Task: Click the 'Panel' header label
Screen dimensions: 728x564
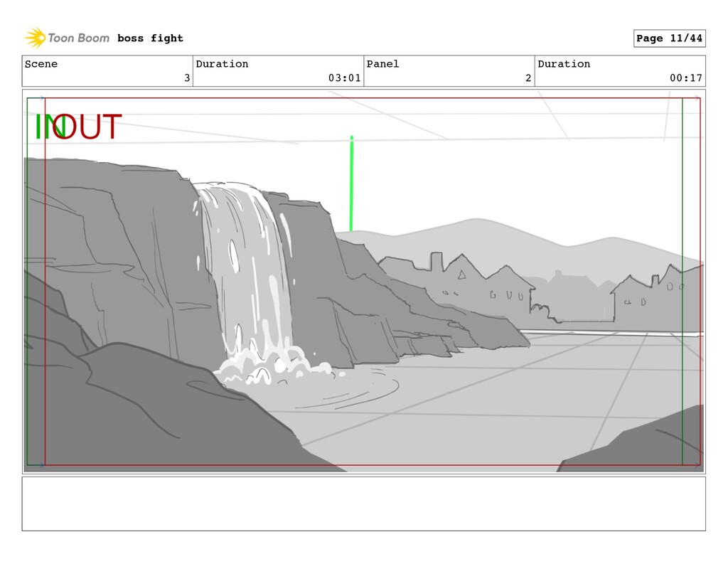Action: pos(382,63)
